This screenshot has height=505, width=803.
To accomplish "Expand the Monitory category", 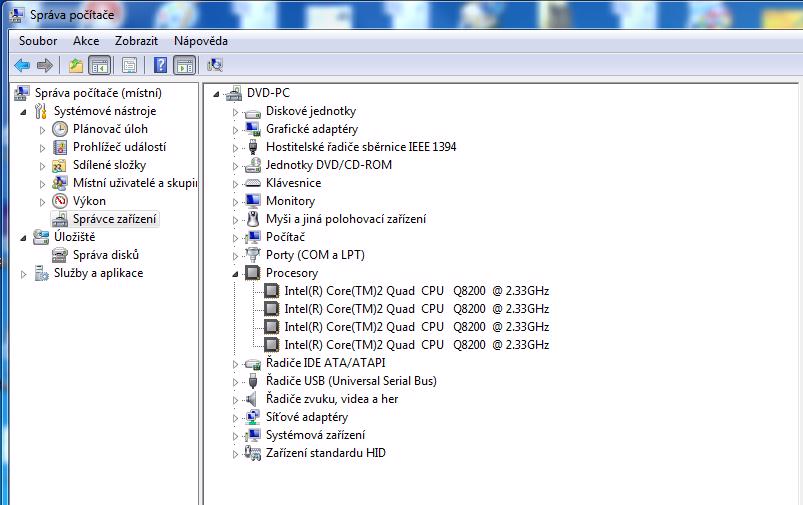I will coord(235,202).
